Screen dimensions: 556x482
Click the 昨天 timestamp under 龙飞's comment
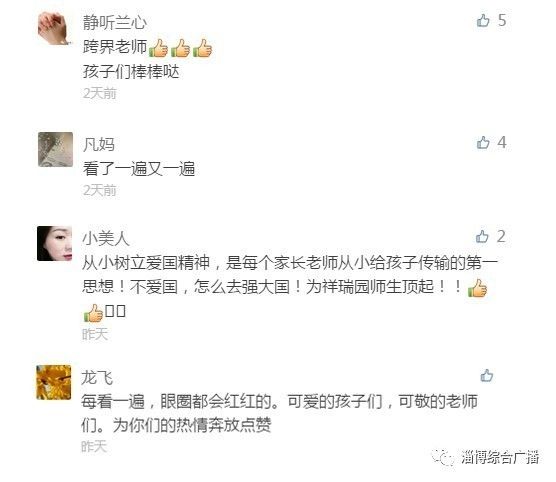(94, 446)
